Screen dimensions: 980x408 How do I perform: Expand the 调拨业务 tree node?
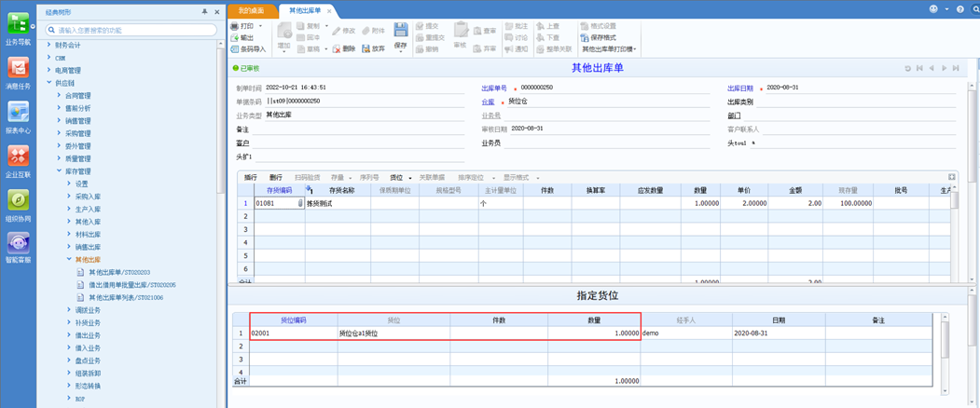coord(69,310)
